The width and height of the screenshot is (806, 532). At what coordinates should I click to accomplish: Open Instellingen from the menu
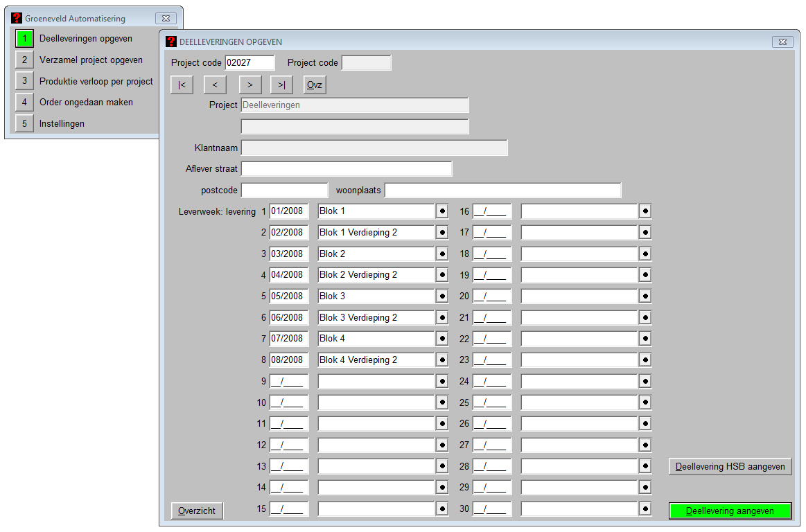click(24, 124)
